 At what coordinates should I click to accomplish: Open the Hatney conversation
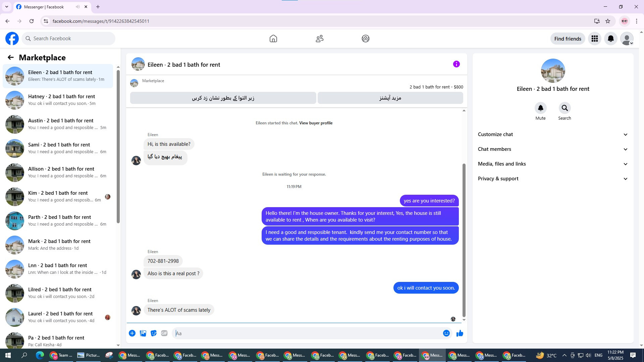58,100
